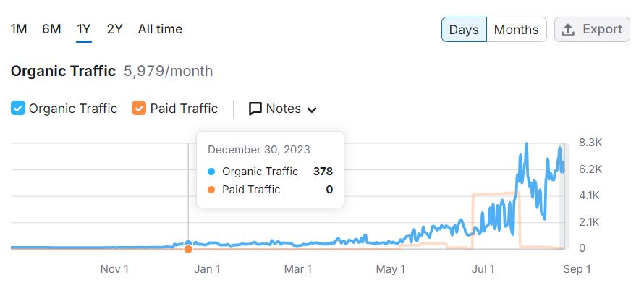644x296 pixels.
Task: Expand the Notes dropdown chevron
Action: (312, 109)
